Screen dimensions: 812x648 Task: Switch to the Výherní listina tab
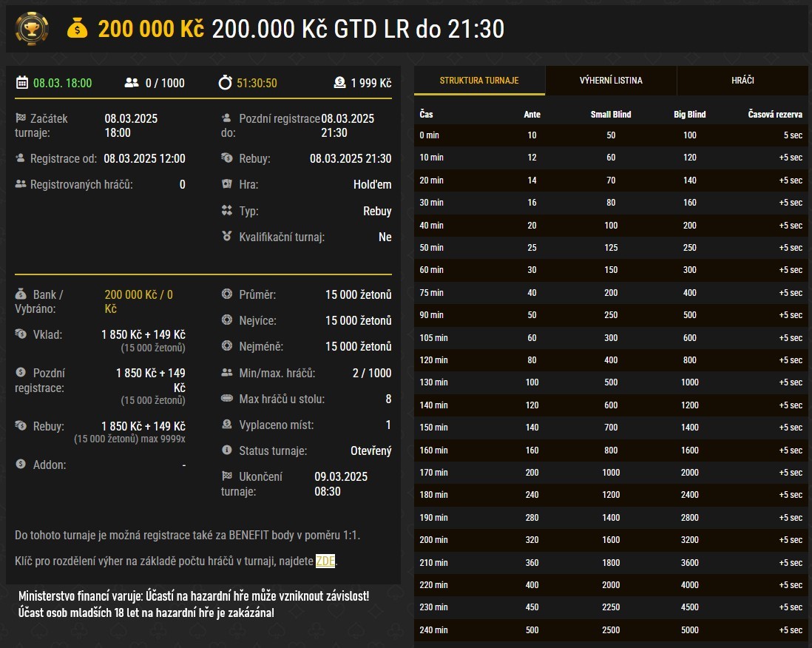pos(611,81)
